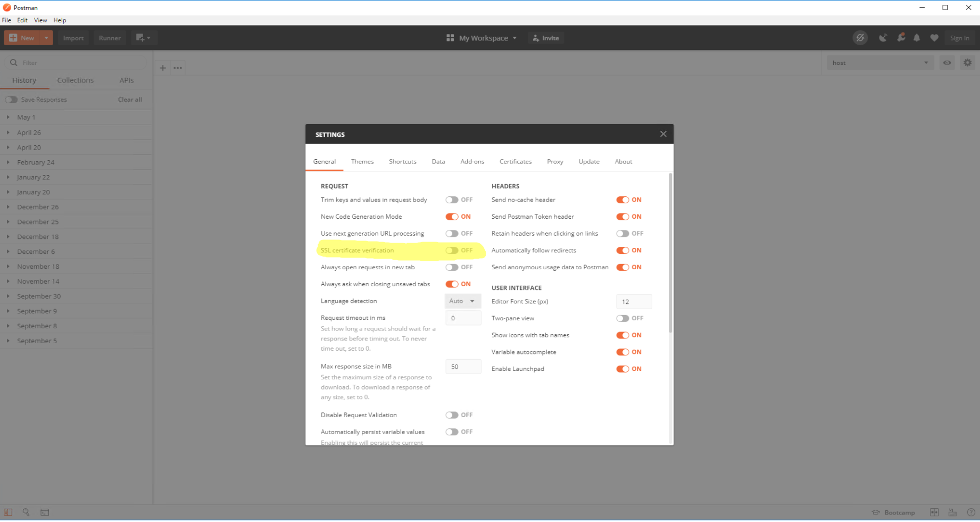
Task: Click the Import button
Action: pyautogui.click(x=73, y=38)
